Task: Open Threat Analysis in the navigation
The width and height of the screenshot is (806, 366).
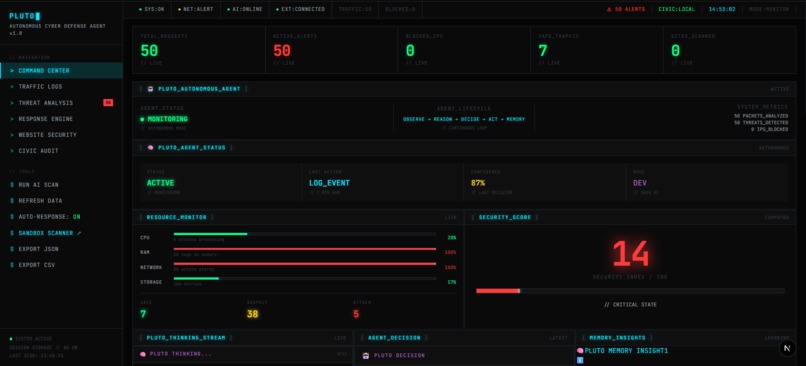Action: tap(61, 103)
